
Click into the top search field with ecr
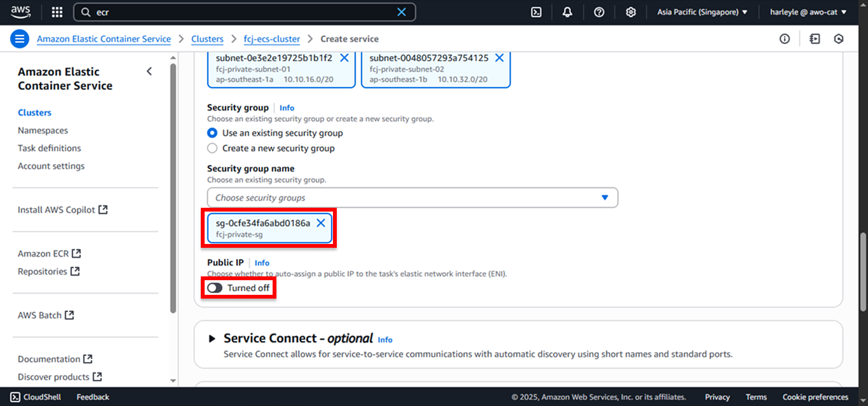pyautogui.click(x=244, y=12)
